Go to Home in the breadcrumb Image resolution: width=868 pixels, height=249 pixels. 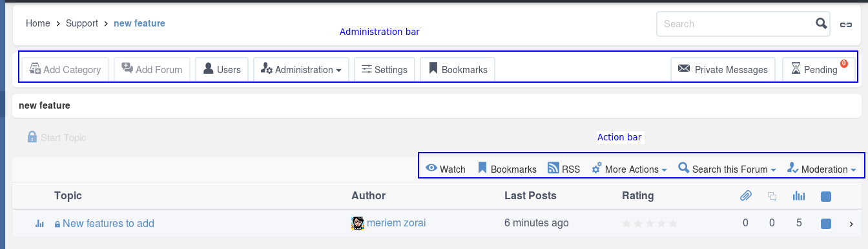tap(38, 23)
